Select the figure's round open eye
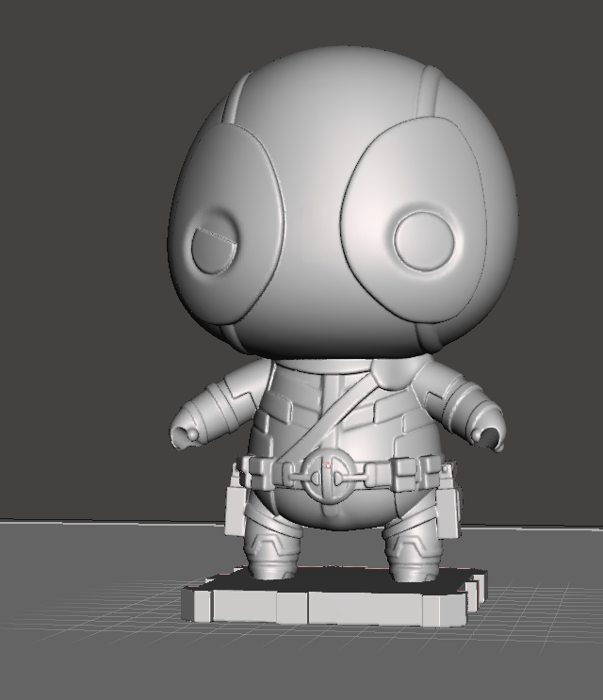Image resolution: width=603 pixels, height=700 pixels. pyautogui.click(x=425, y=241)
